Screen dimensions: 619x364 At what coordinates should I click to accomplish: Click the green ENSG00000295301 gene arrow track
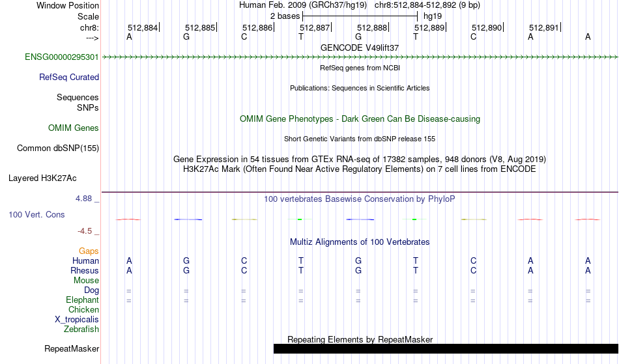tap(360, 57)
